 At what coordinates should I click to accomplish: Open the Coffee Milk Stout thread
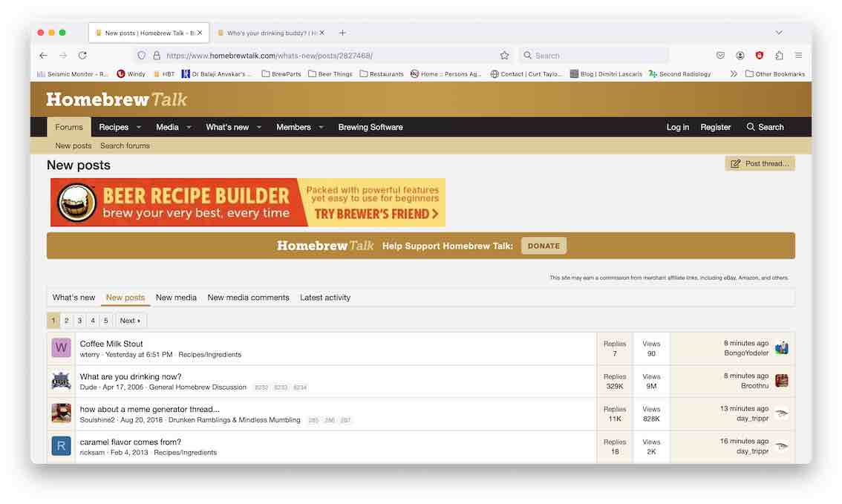pyautogui.click(x=111, y=344)
